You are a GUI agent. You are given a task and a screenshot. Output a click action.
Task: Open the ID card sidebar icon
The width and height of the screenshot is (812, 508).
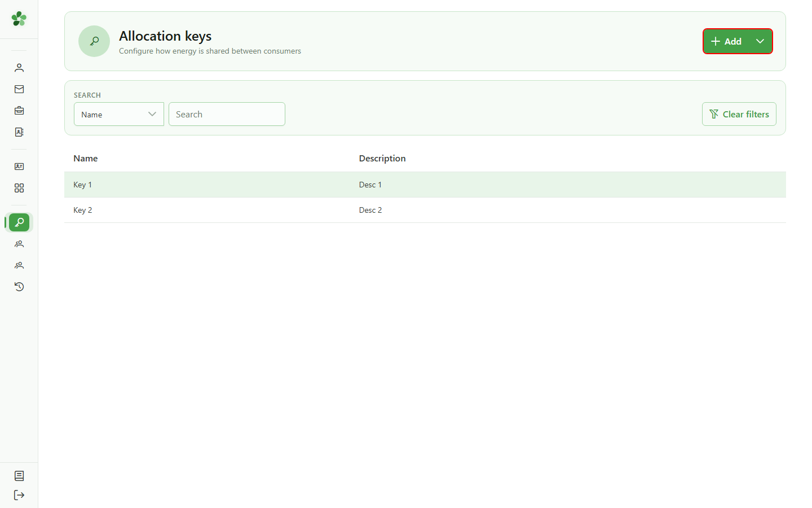click(x=19, y=167)
